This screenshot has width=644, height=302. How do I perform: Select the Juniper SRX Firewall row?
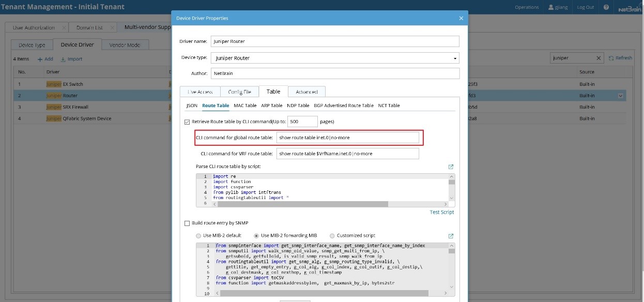coord(319,107)
